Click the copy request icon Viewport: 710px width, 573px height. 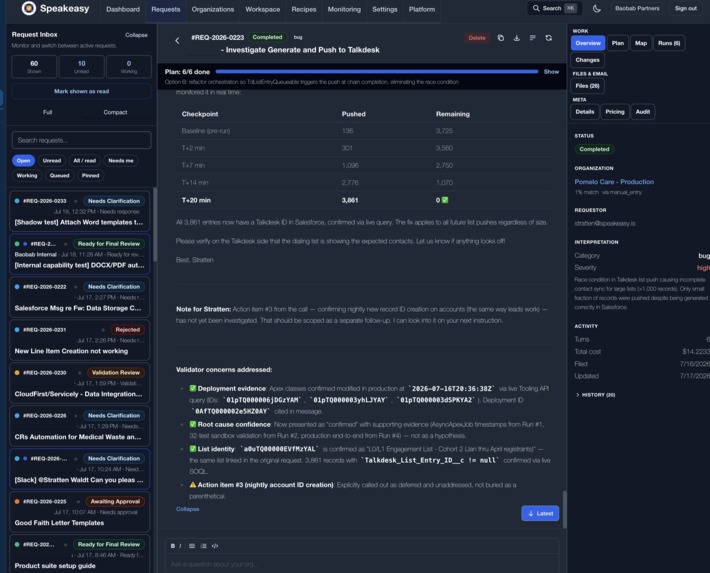(x=500, y=38)
